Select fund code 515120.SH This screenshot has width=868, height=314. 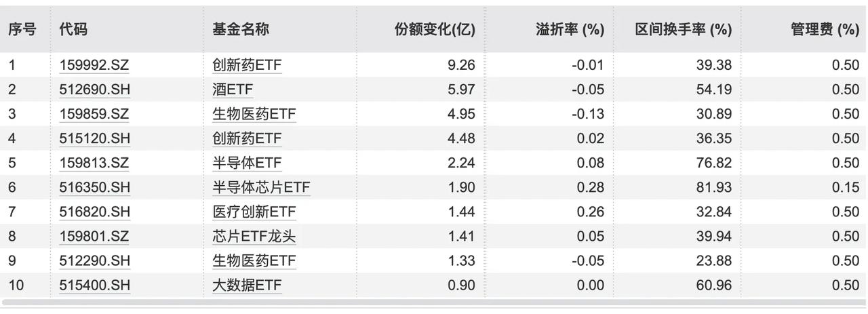point(95,138)
